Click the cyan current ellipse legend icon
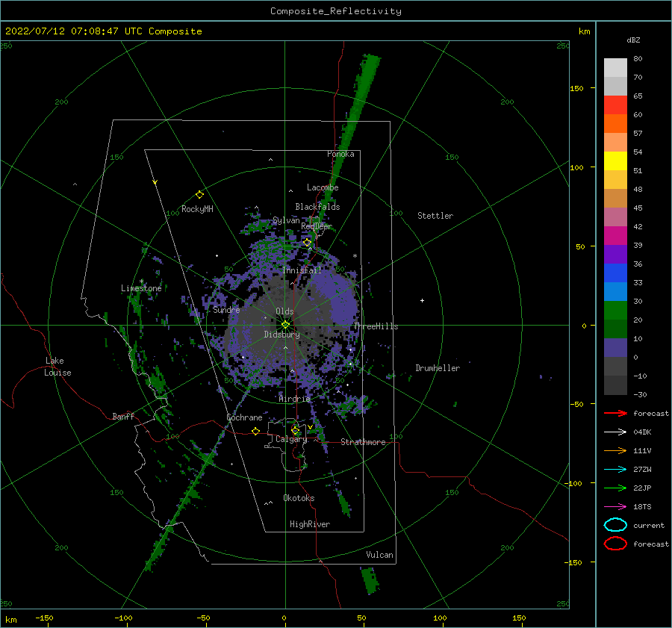Screen dimensions: 672x628 click(615, 525)
